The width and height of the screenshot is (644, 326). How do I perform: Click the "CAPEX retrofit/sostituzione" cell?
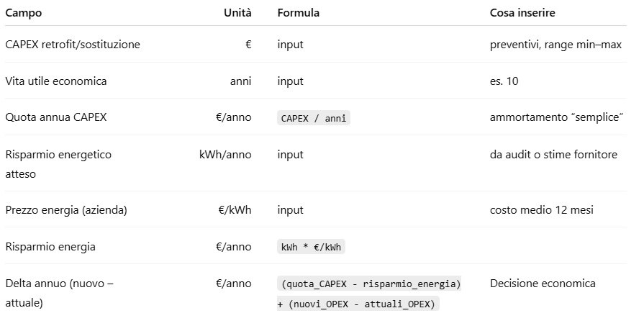tap(73, 45)
